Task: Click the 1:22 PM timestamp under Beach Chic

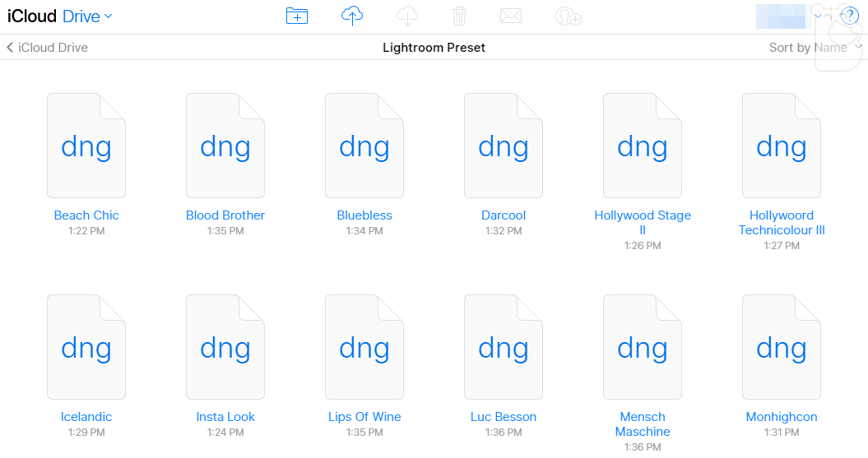Action: [x=86, y=231]
